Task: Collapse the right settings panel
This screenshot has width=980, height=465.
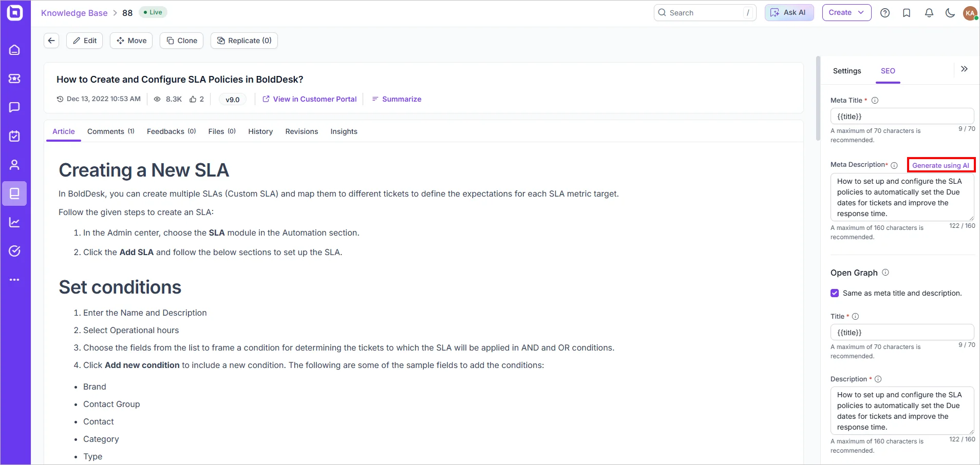Action: [x=965, y=69]
